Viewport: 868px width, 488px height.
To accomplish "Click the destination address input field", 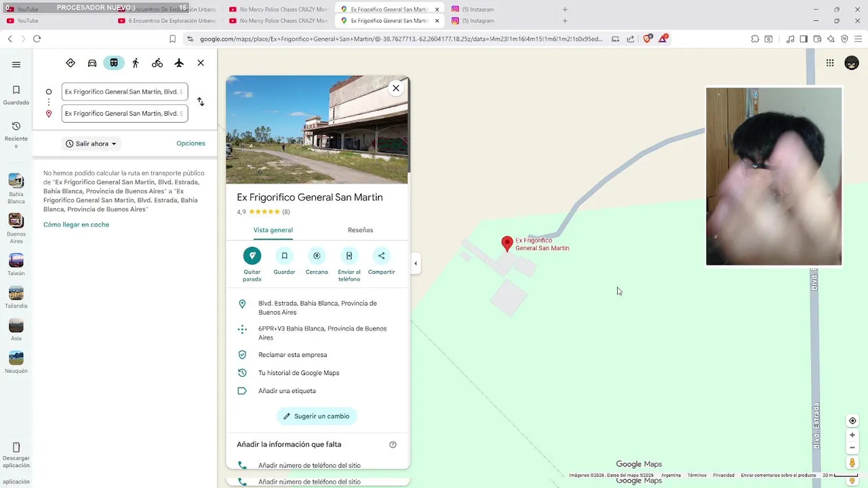I will coord(125,113).
